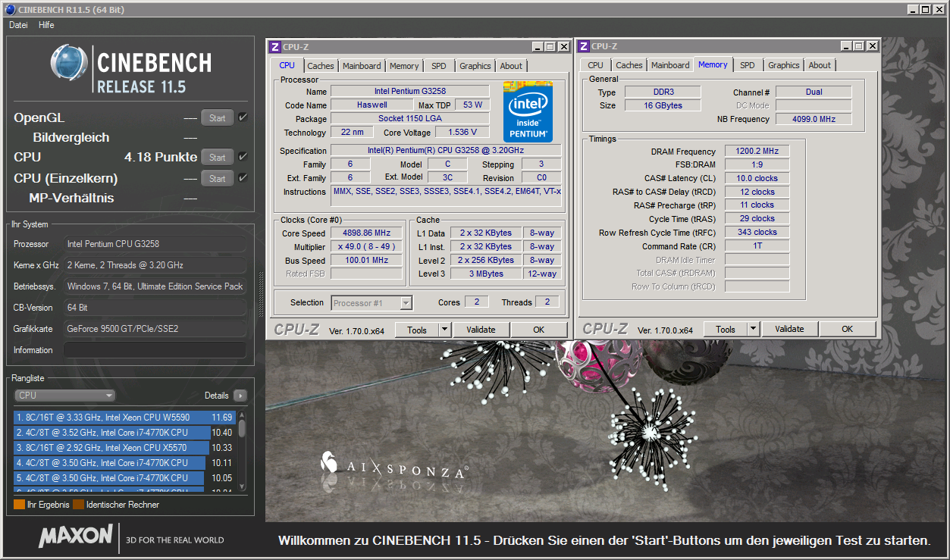The height and width of the screenshot is (560, 950).
Task: Click NB Frequency value 4099.0 MHz
Action: tap(814, 119)
